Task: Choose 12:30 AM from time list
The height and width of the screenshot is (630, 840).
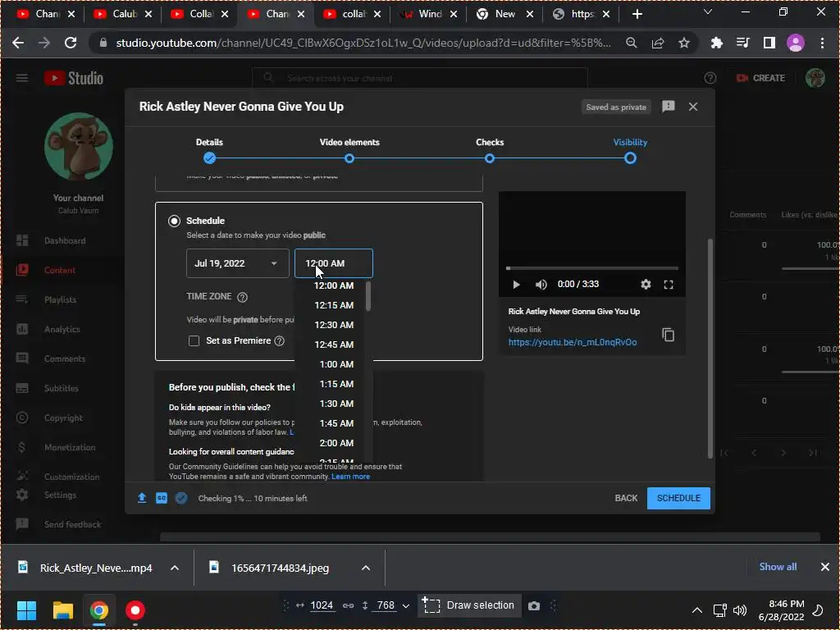Action: (x=334, y=325)
